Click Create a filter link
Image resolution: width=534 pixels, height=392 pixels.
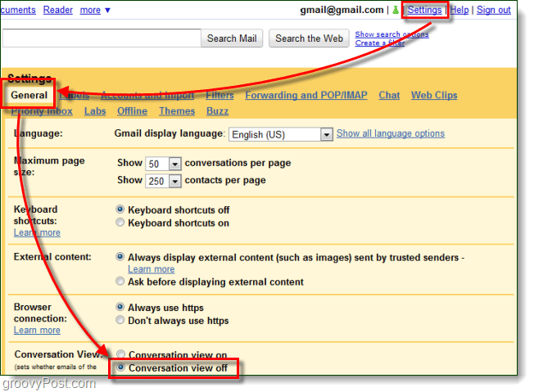coord(380,43)
